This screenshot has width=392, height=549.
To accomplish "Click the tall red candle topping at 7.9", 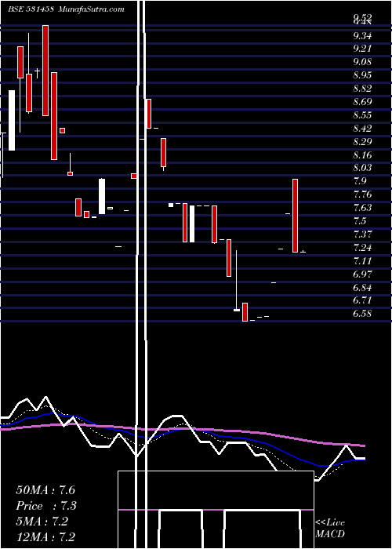I will [295, 216].
